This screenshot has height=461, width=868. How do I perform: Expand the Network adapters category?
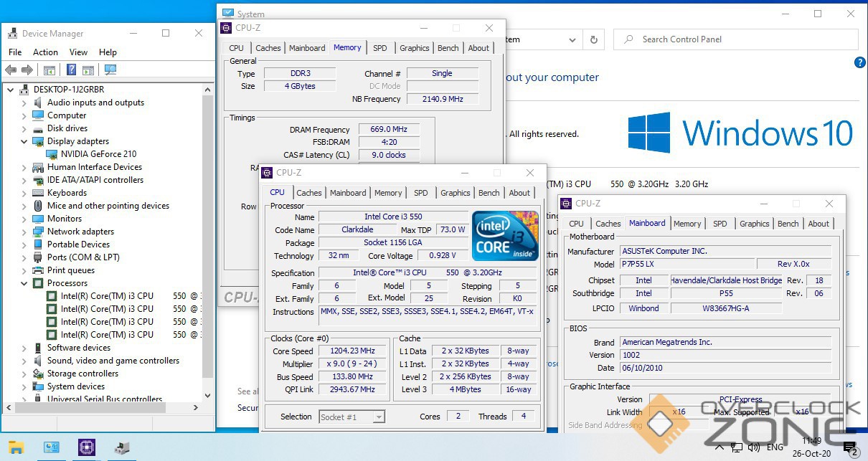click(x=24, y=232)
